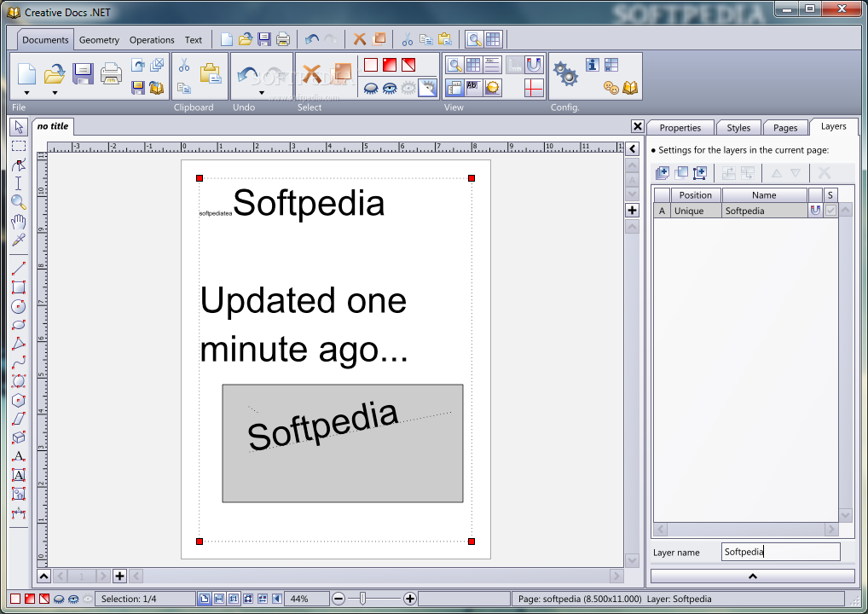Choose the text box tool (framed A)

click(19, 475)
